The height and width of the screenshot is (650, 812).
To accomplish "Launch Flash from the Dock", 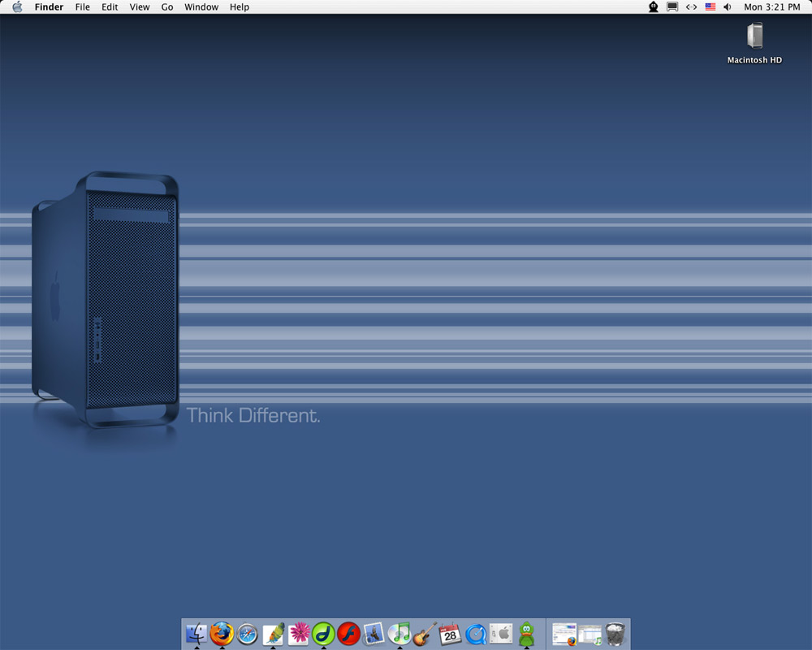I will (x=348, y=634).
